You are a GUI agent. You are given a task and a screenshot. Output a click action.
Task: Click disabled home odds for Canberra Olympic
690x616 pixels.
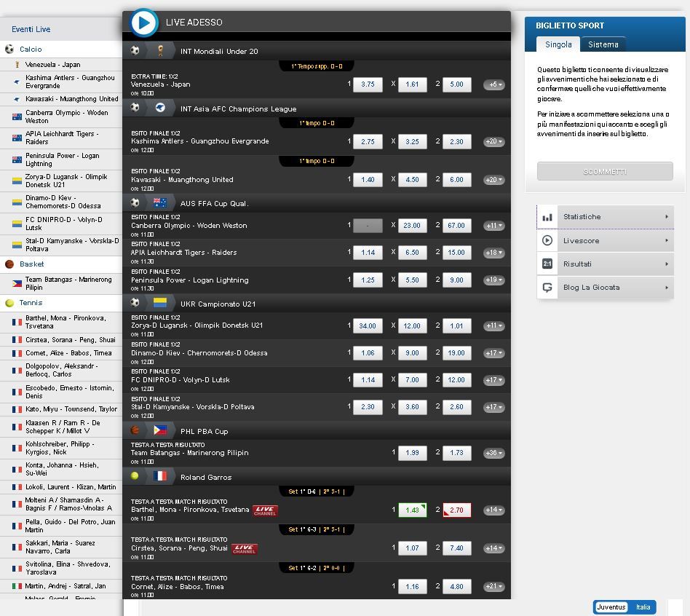368,226
